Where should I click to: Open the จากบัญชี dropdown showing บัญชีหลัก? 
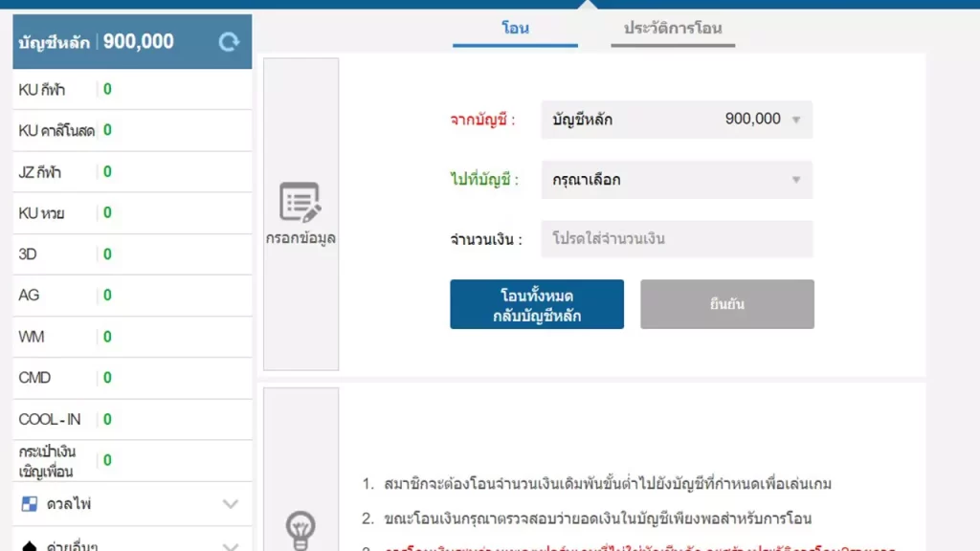pyautogui.click(x=676, y=119)
